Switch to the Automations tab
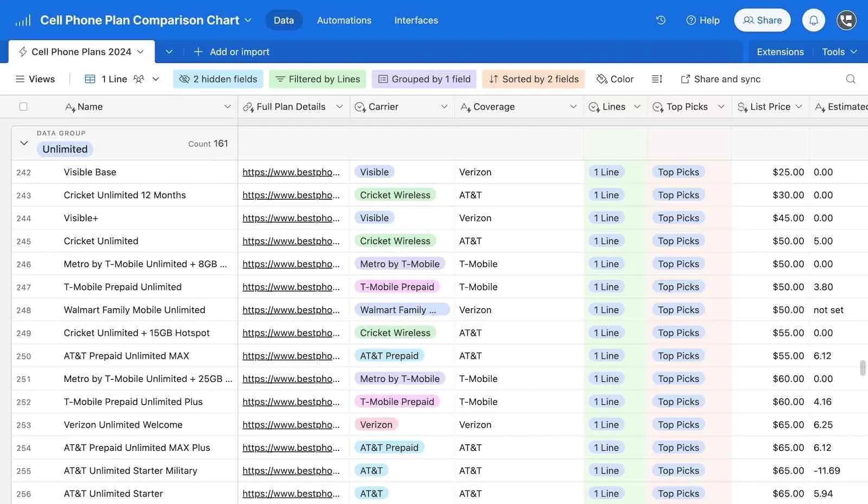Screen dimensions: 868x504 coord(344,20)
